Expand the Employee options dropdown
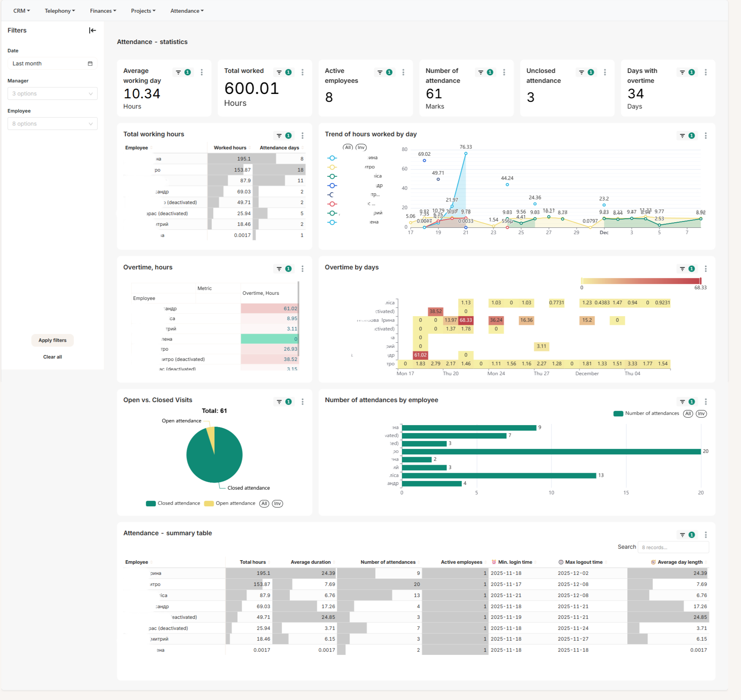741x700 pixels. coord(52,124)
